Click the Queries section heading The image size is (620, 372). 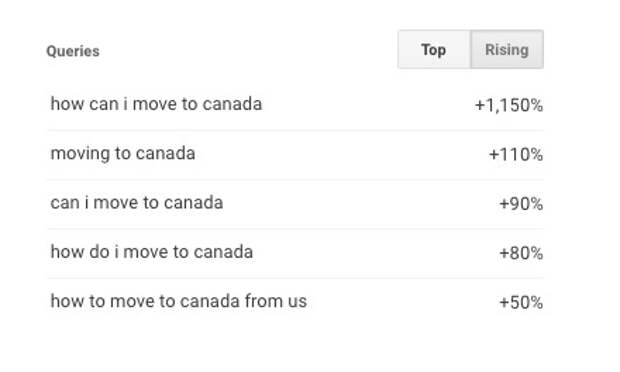pyautogui.click(x=73, y=51)
